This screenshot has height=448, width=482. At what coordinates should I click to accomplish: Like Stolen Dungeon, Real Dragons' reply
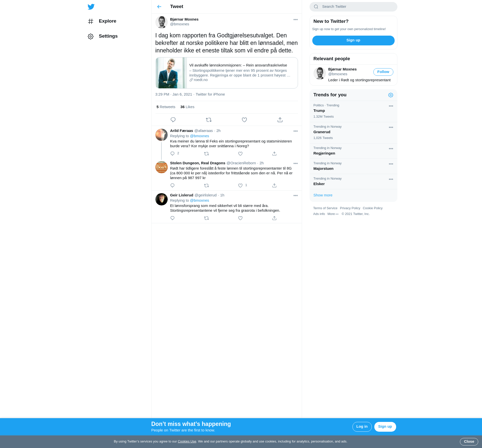(240, 185)
